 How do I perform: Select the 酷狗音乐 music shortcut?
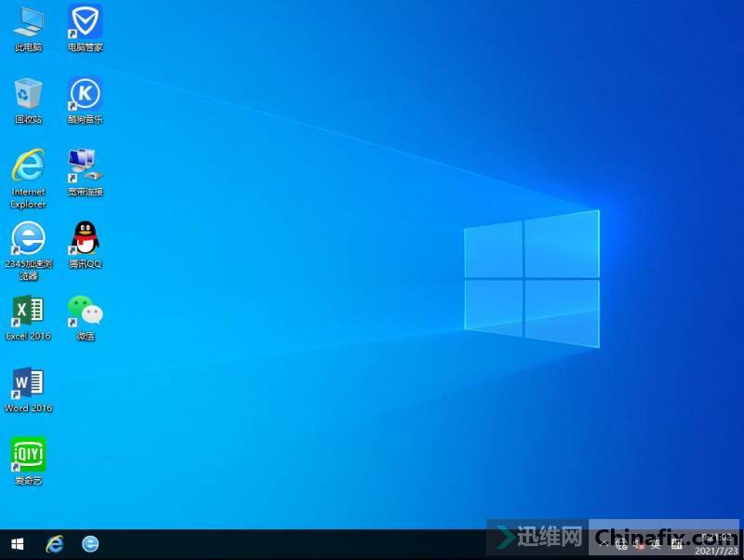coord(86,100)
